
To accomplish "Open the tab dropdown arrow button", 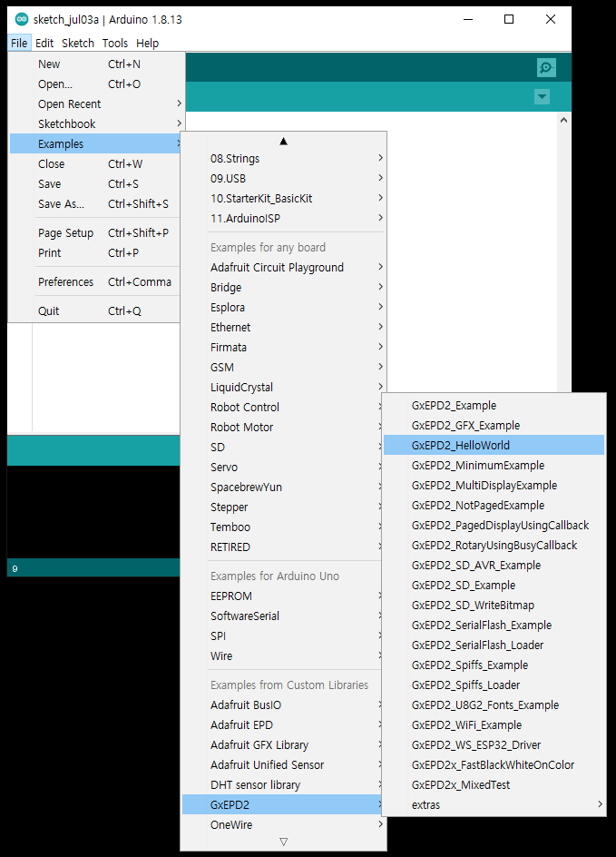I will [x=542, y=97].
